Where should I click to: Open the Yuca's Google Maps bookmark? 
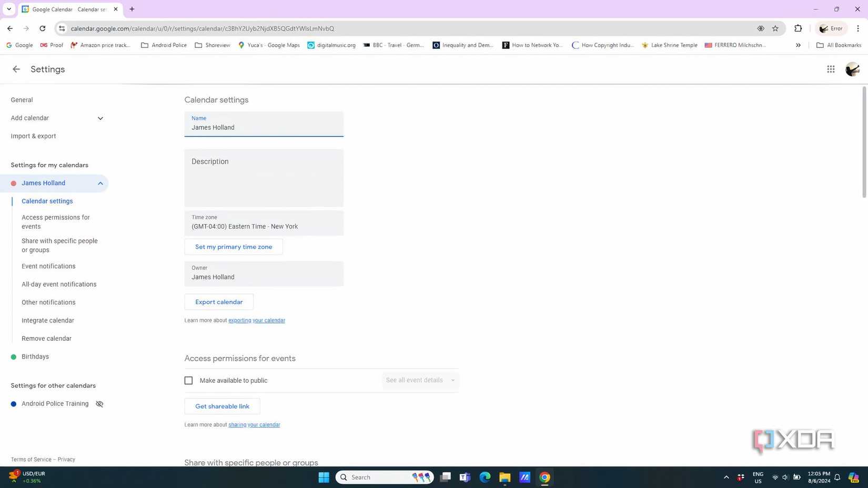[x=269, y=45]
